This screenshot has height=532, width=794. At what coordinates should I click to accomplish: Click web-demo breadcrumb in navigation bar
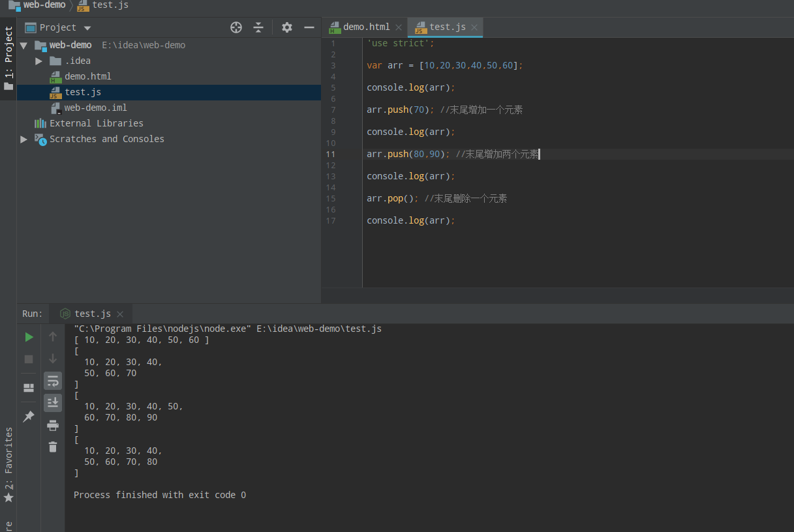coord(37,5)
